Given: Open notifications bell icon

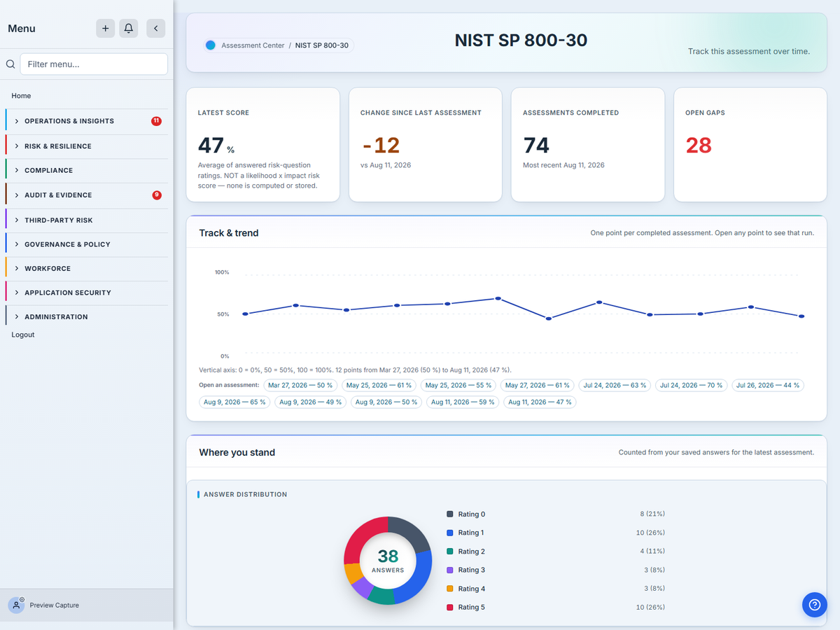Looking at the screenshot, I should [x=129, y=28].
